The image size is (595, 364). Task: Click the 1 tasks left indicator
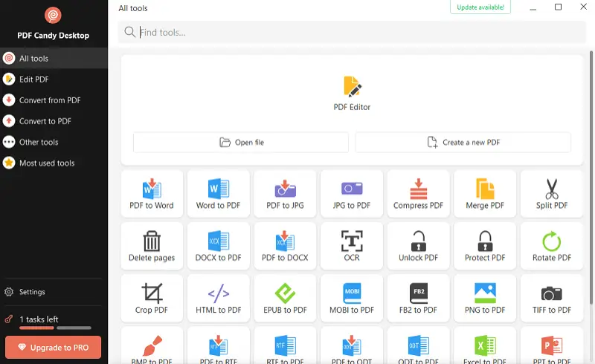[39, 319]
